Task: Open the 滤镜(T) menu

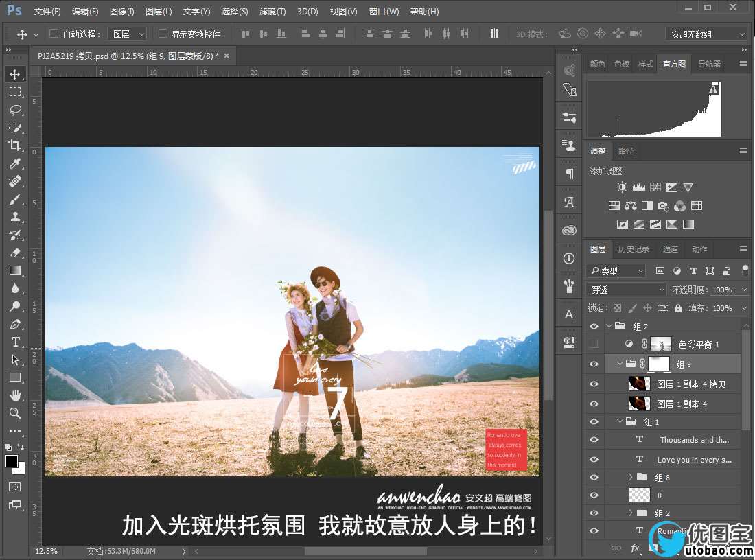Action: tap(272, 12)
